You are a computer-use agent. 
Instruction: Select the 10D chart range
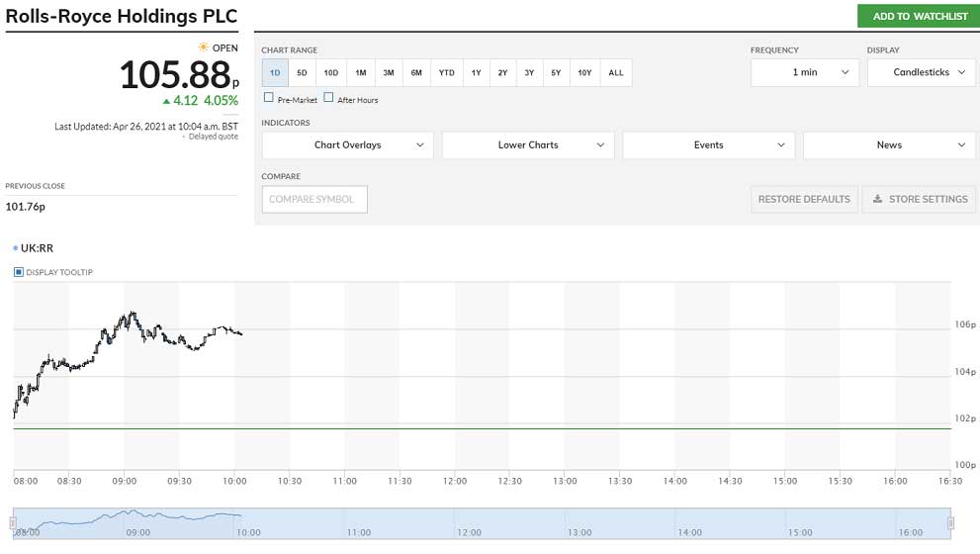pos(331,72)
